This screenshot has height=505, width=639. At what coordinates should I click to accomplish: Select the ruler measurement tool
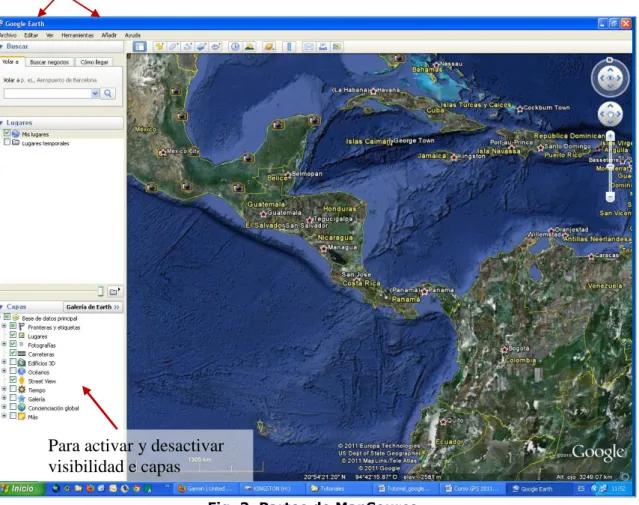pyautogui.click(x=289, y=46)
